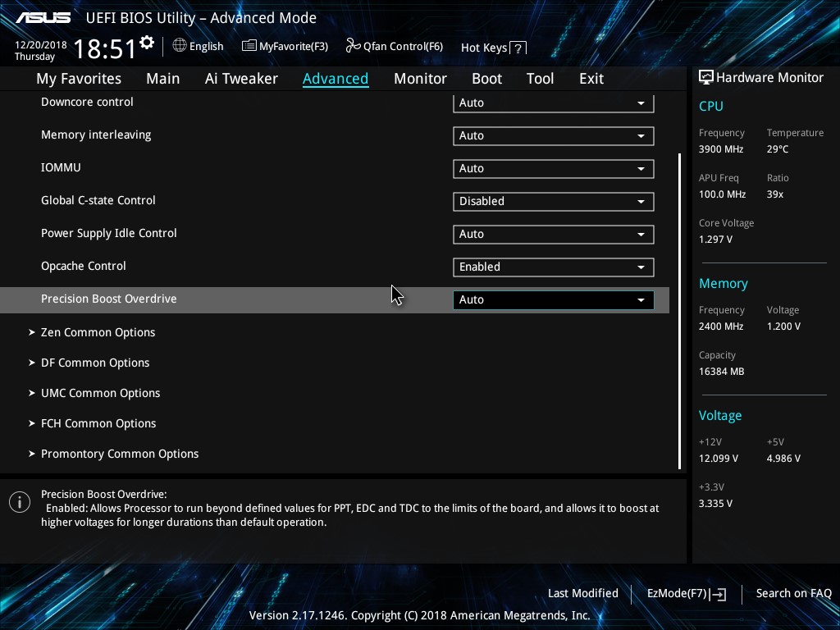Image resolution: width=840 pixels, height=630 pixels.
Task: Click the +5V reading 4.986 V
Action: click(783, 459)
